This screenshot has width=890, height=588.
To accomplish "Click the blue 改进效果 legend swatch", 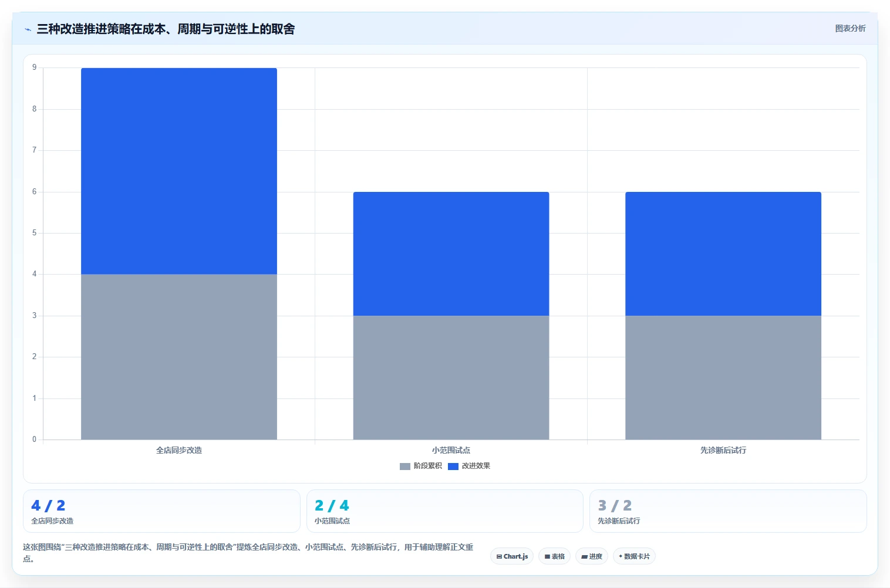I will tap(453, 467).
